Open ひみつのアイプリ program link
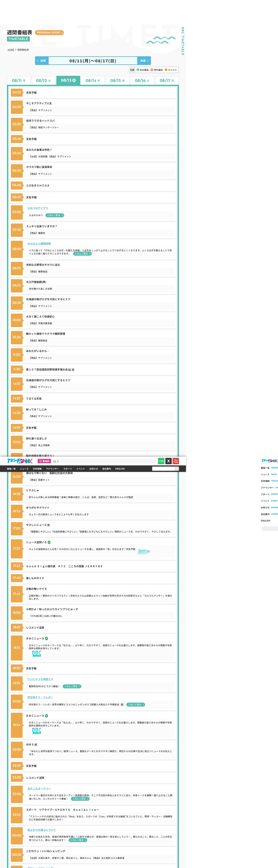The height and width of the screenshot is (868, 278). click(38, 208)
